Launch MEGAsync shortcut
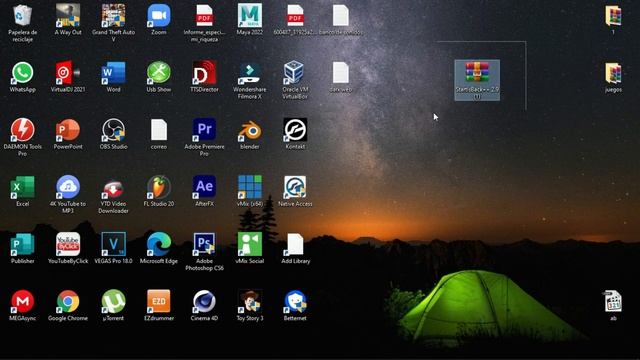 pyautogui.click(x=22, y=301)
